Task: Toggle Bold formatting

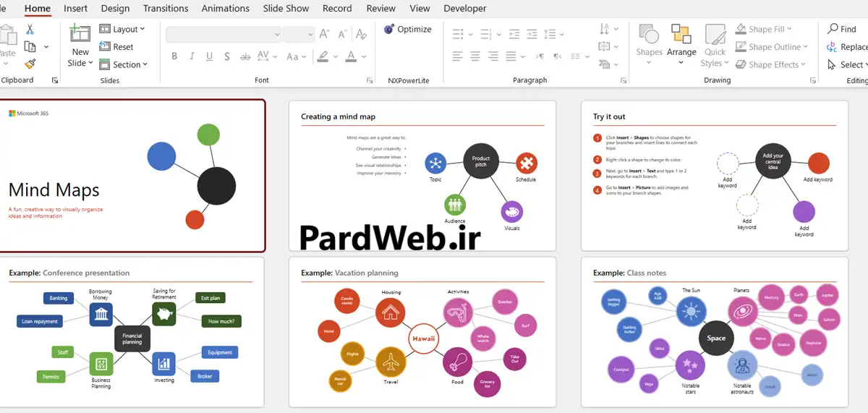Action: (174, 56)
